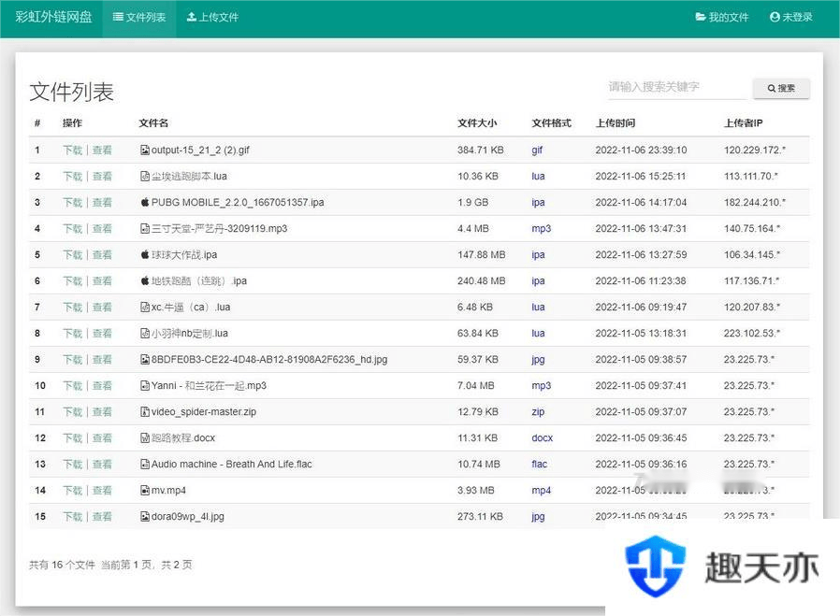Click the audio icon beside 三寸天堂 mp3
Viewport: 840px width, 616px height.
click(x=145, y=228)
